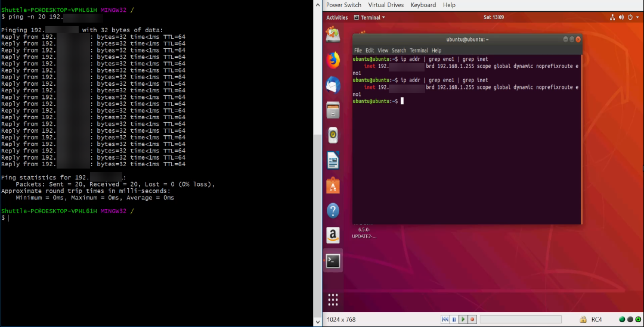Click green play button in console bar
Screen dimensions: 644x327
click(x=463, y=319)
